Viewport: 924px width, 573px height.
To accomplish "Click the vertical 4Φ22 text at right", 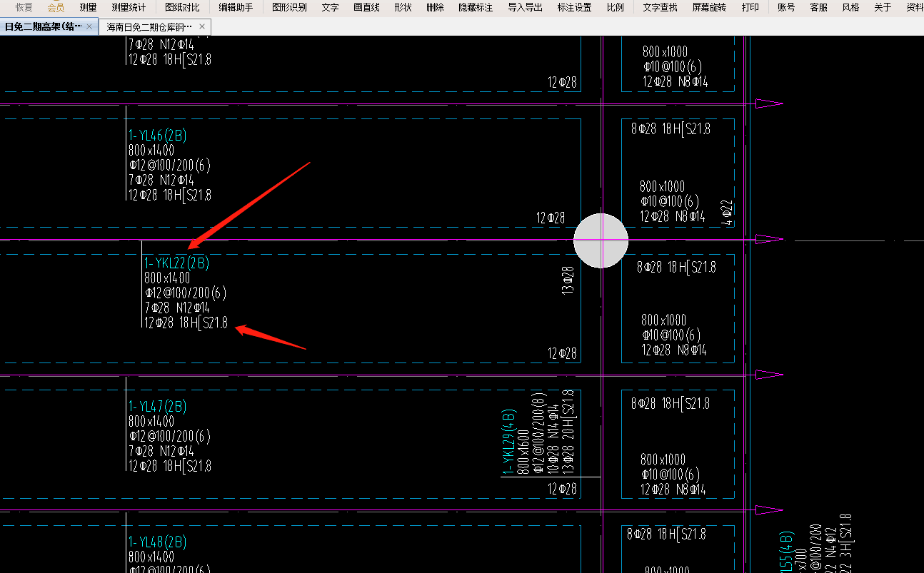I will click(x=728, y=213).
